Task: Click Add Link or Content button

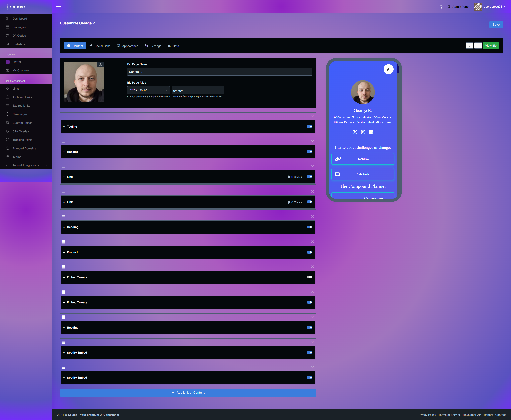Action: 188,393
